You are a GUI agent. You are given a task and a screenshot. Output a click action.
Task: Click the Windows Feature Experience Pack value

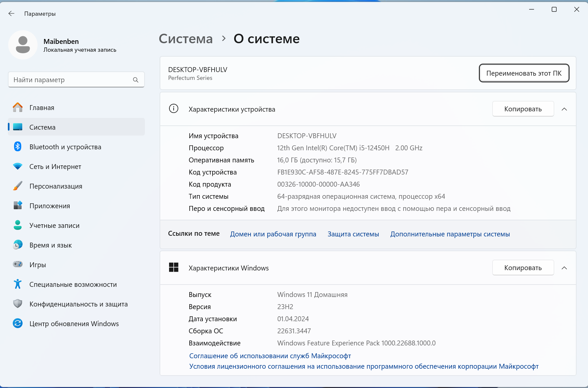click(356, 343)
